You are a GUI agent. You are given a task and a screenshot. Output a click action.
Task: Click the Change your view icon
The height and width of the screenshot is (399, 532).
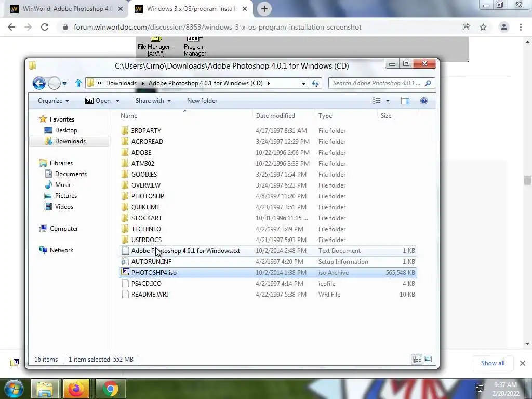[x=376, y=101]
